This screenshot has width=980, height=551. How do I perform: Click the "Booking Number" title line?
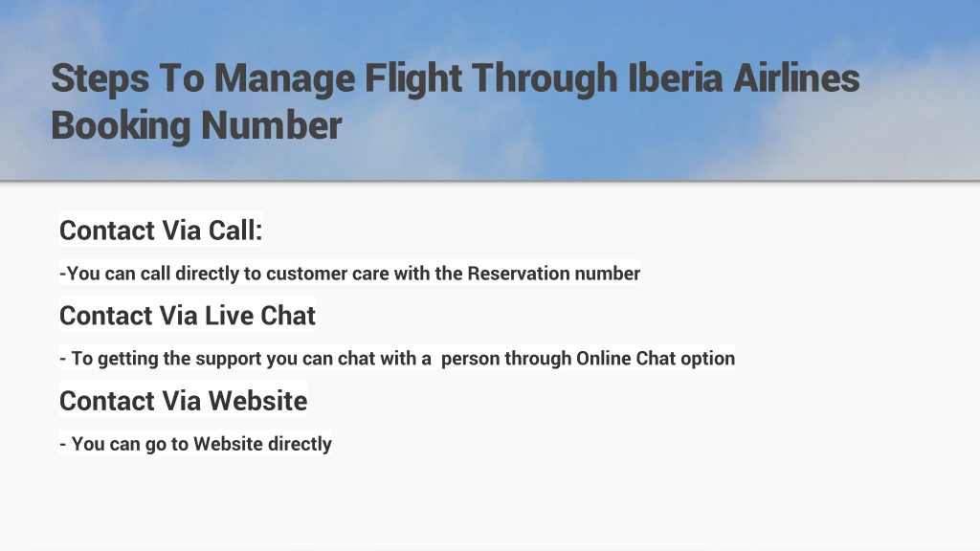[196, 125]
